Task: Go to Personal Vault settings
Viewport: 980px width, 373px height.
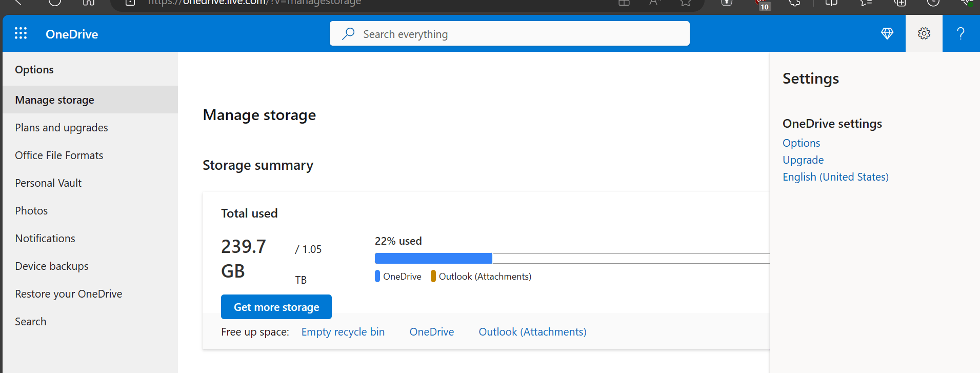Action: point(90,183)
